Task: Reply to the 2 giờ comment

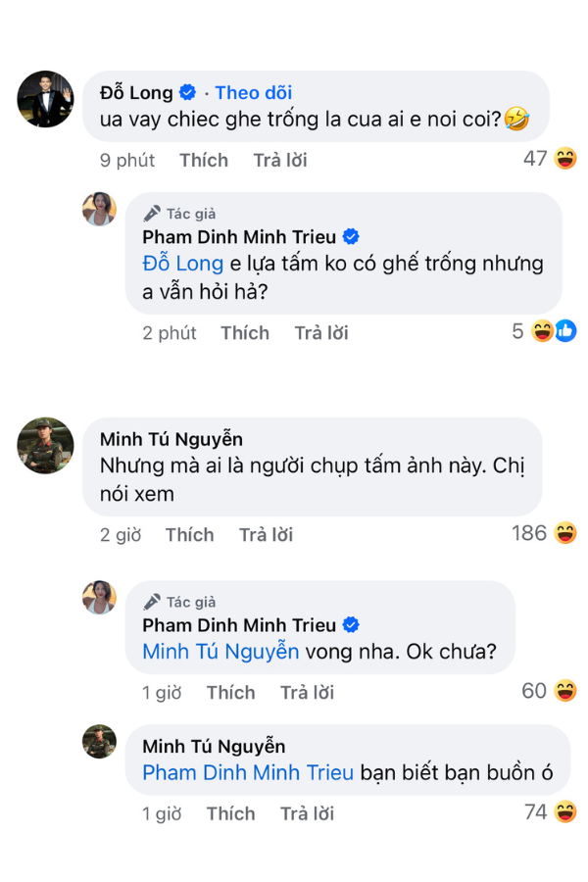Action: [267, 535]
